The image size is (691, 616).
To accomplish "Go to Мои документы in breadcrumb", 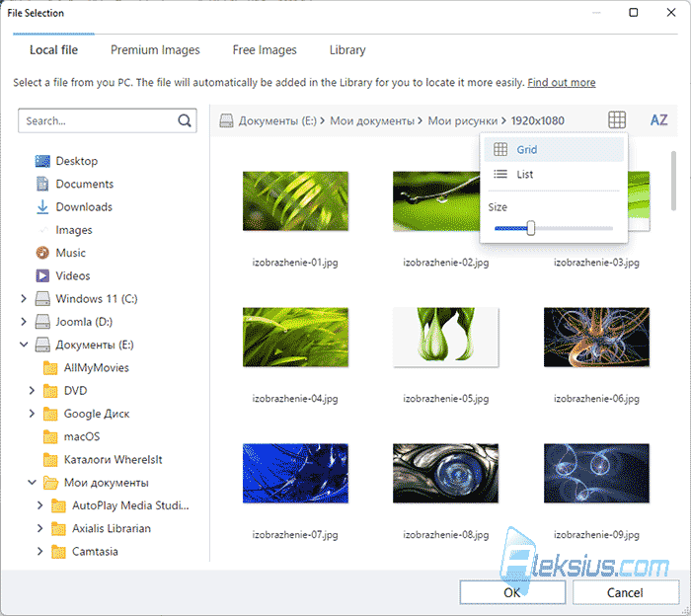I will click(x=372, y=120).
